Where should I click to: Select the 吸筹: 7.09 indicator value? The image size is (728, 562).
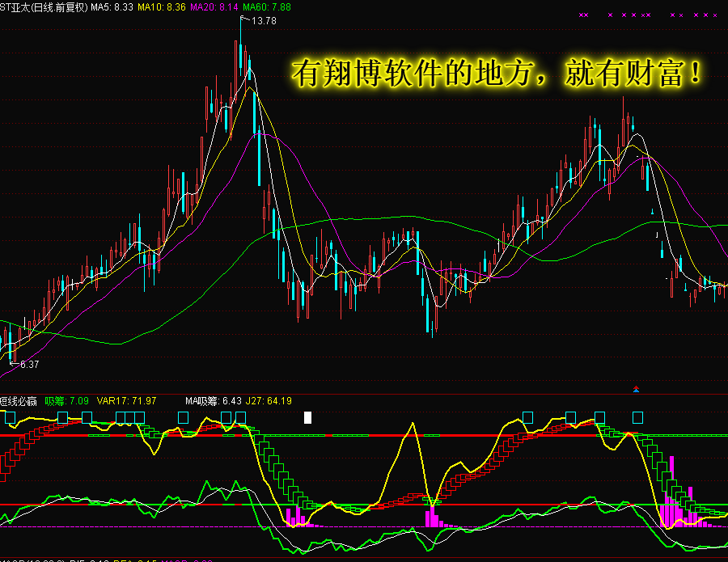(67, 401)
